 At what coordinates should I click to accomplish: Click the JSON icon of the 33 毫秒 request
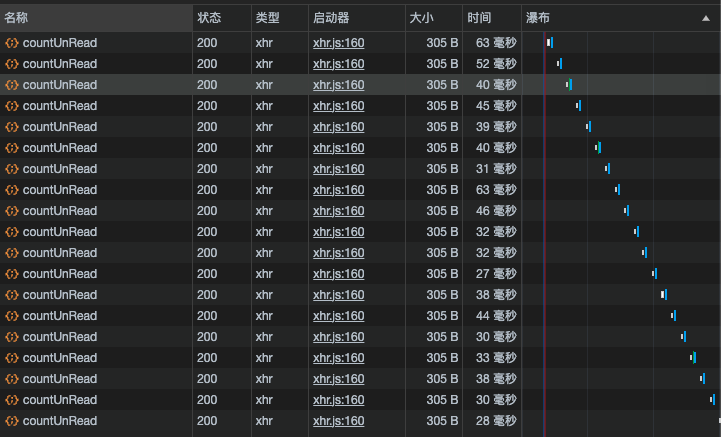pyautogui.click(x=11, y=358)
